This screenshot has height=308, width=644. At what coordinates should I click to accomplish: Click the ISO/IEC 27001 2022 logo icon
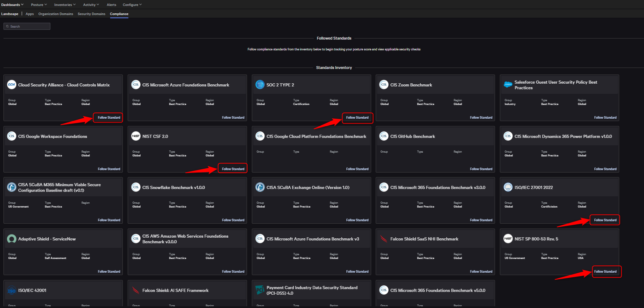point(508,187)
